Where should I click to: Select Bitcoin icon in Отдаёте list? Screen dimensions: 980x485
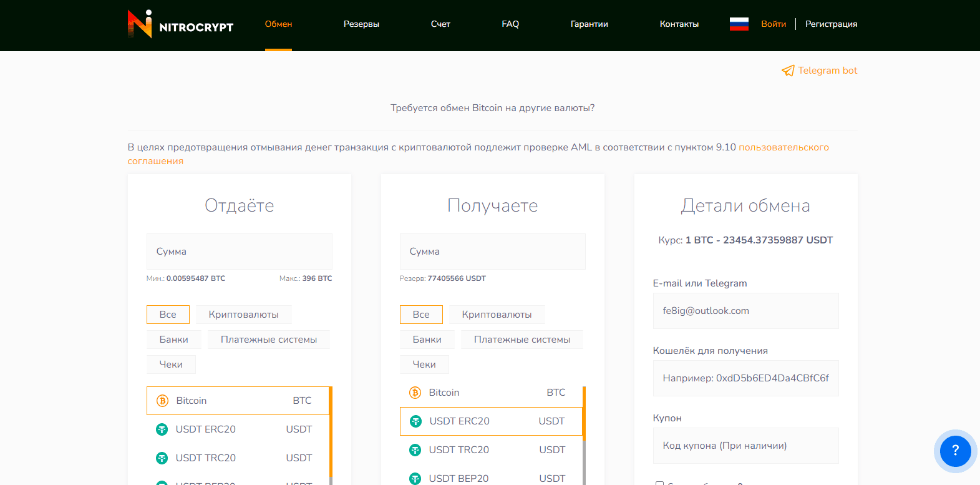coord(162,401)
